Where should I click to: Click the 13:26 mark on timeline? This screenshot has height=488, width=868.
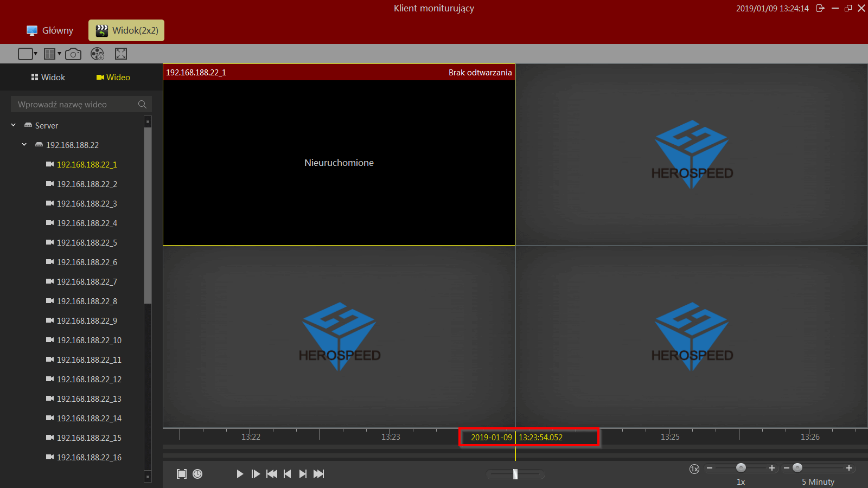(810, 436)
